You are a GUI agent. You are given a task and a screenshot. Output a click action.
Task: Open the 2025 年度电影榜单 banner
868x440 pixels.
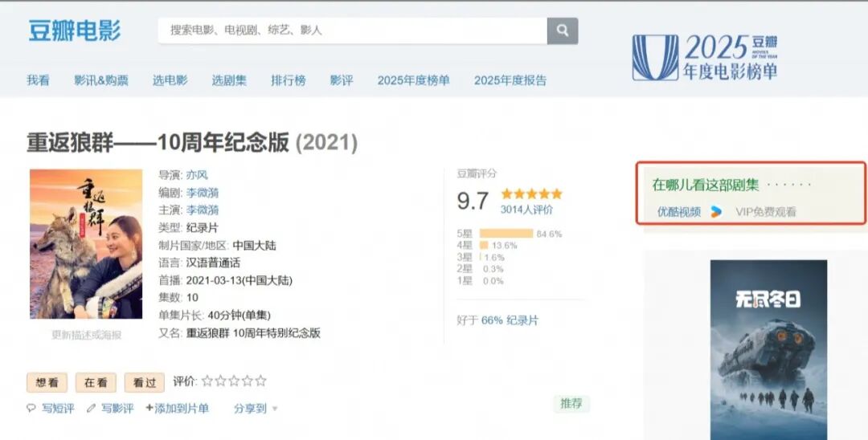706,58
